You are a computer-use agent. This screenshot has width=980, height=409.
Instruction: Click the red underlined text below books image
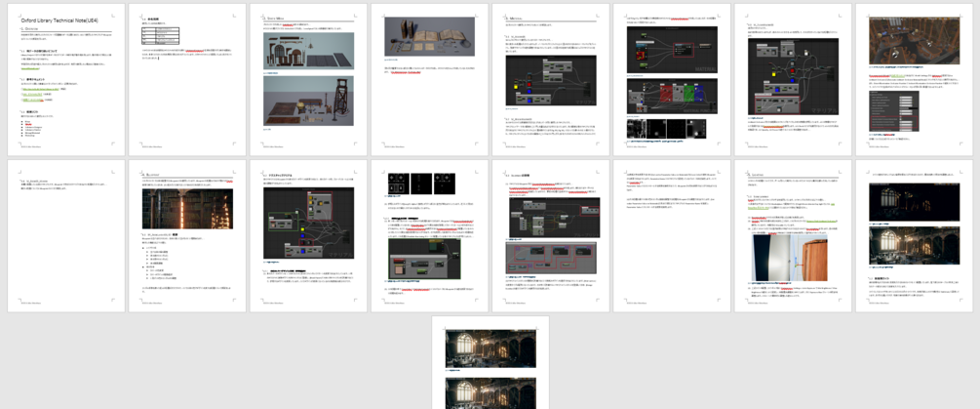[405, 72]
